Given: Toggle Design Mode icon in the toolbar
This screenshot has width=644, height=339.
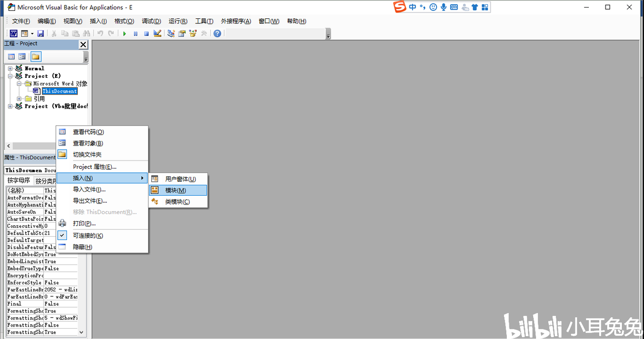Looking at the screenshot, I should (157, 34).
